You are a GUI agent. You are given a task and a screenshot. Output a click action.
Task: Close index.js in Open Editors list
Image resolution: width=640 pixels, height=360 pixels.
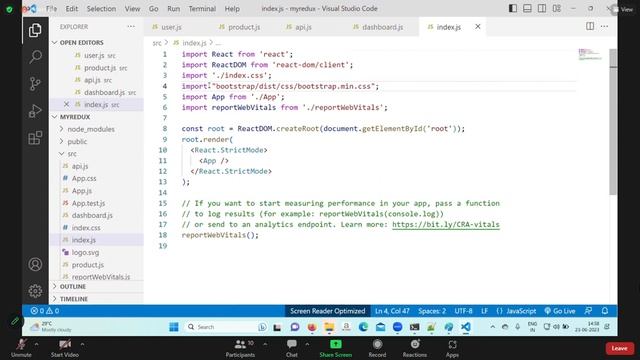pos(66,104)
